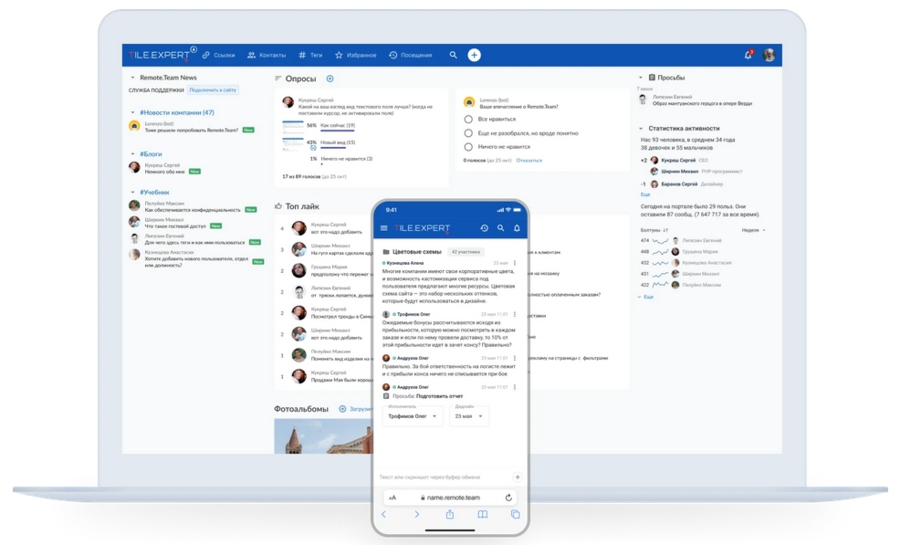Pick the "Ничего не нравится" radio option
The width and height of the screenshot is (900, 545).
pyautogui.click(x=468, y=147)
